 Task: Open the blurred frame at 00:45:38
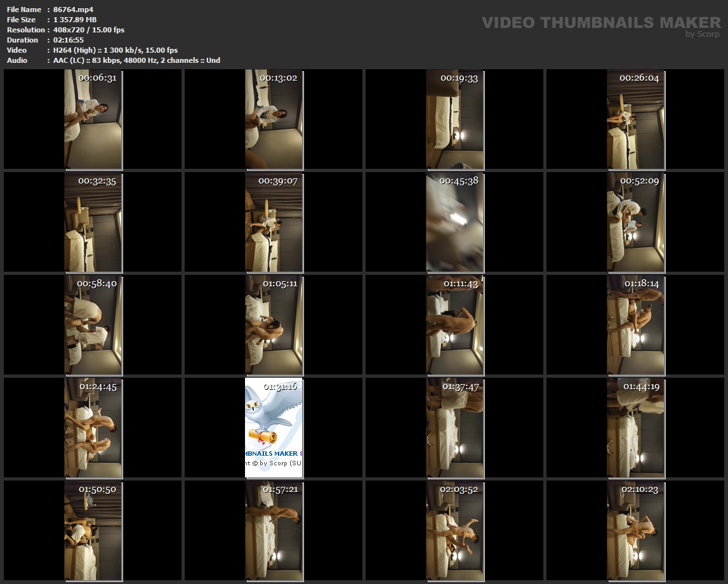click(454, 222)
